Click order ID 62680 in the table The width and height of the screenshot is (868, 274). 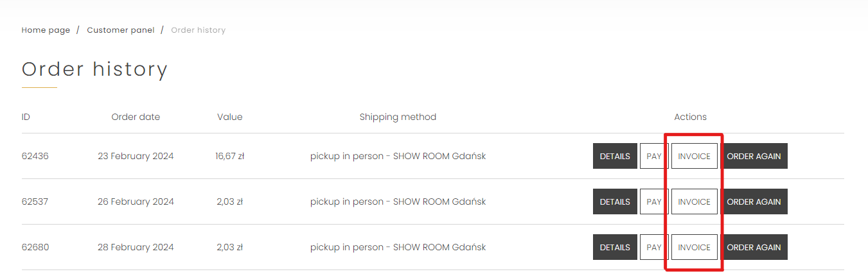[x=35, y=247]
